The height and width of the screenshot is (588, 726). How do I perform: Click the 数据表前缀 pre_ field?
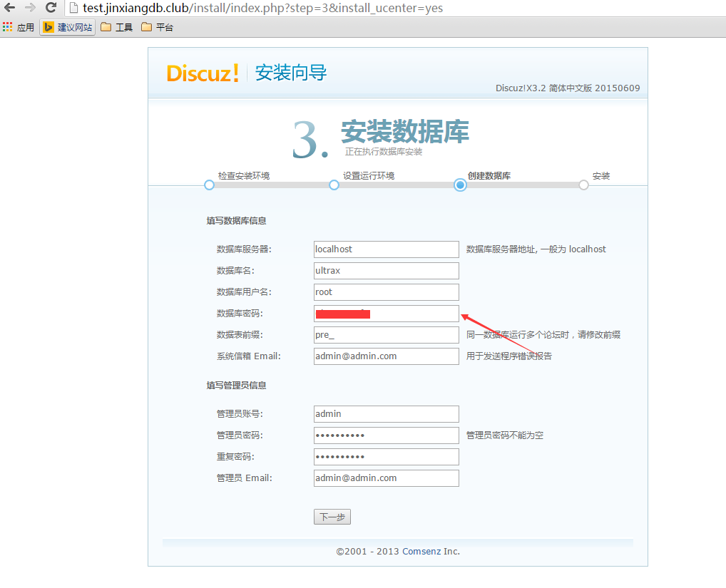(386, 335)
